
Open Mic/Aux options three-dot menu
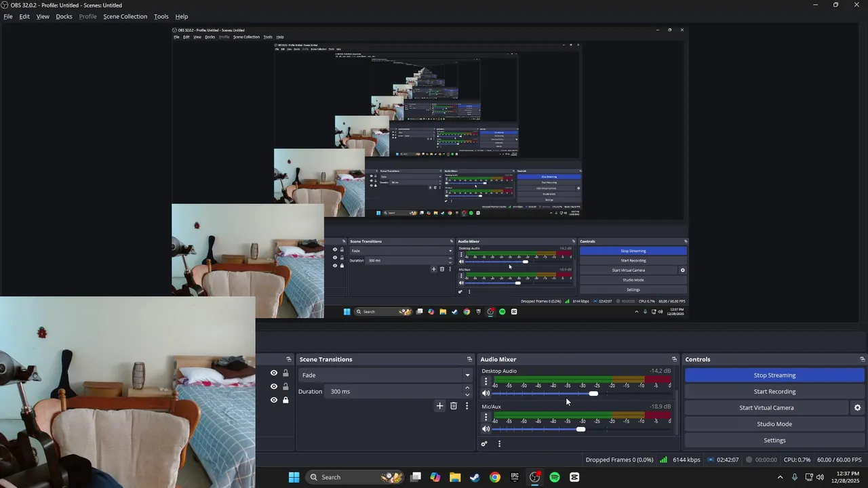486,418
